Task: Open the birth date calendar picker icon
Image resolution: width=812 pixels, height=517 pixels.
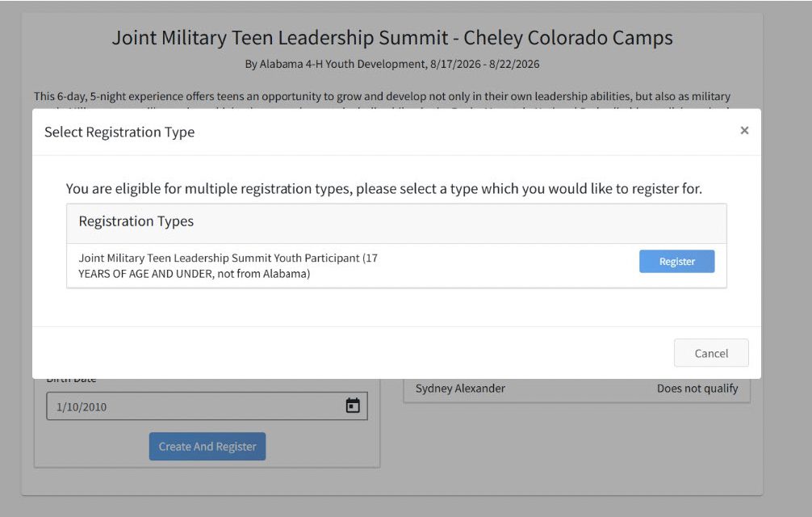Action: coord(353,406)
